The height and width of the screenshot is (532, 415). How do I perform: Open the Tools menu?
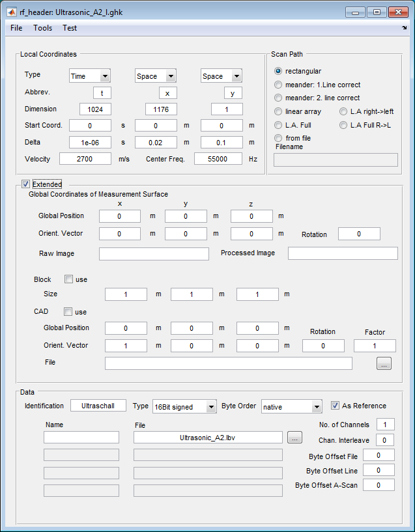[x=43, y=28]
